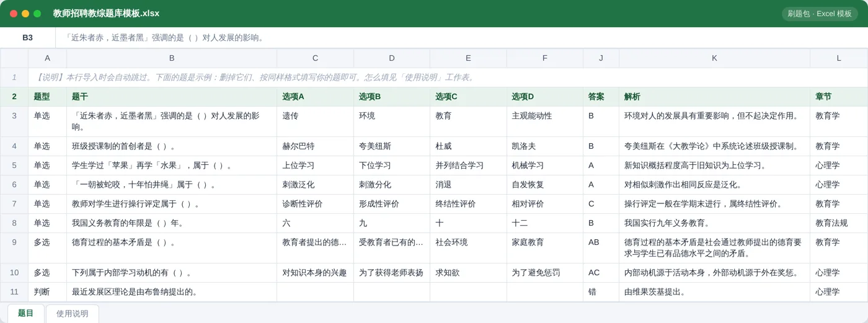Click the 夸美纽斯 option cell
The height and width of the screenshot is (323, 868).
pos(392,146)
